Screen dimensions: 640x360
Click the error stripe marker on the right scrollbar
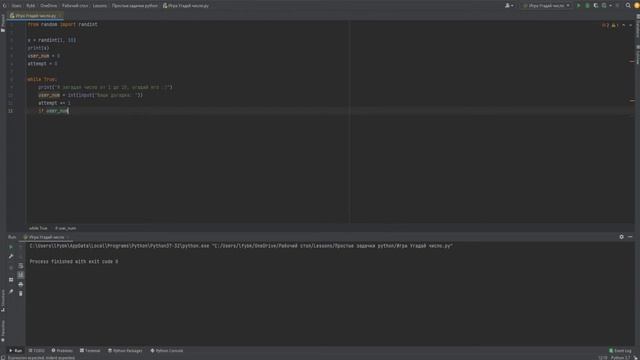[x=632, y=61]
